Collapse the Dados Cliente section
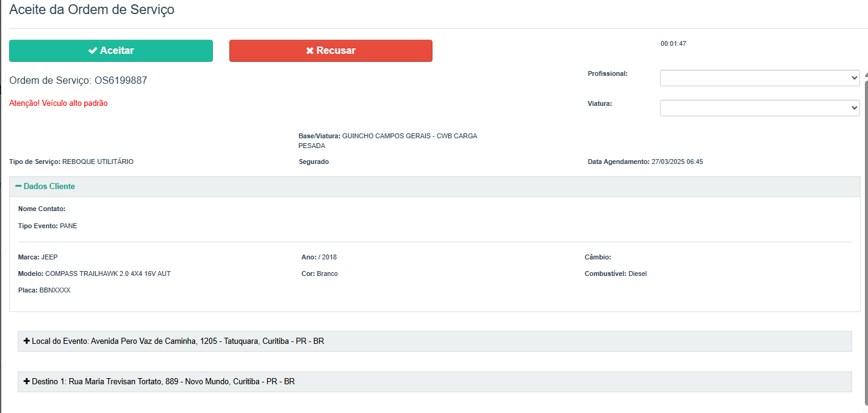 tap(45, 186)
